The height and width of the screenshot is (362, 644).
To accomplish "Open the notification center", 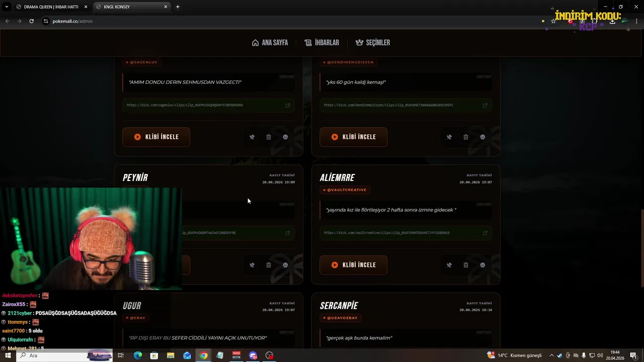I will (x=633, y=355).
